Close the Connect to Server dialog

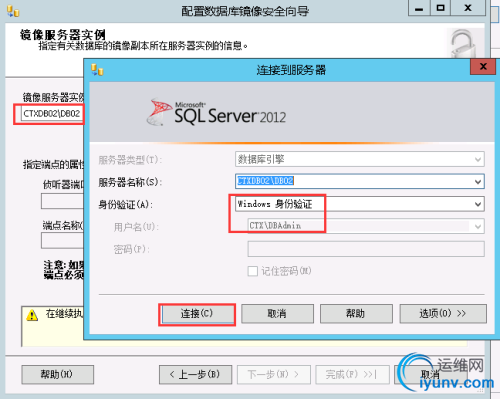click(x=483, y=67)
